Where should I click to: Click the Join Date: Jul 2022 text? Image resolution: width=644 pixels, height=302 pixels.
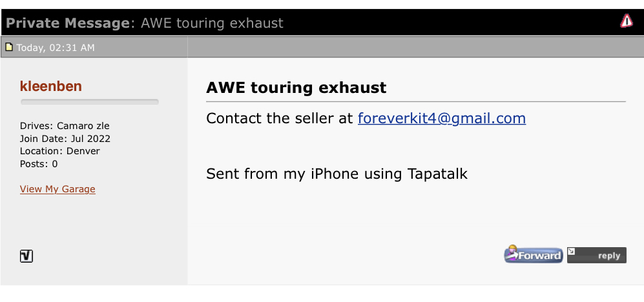tap(65, 139)
